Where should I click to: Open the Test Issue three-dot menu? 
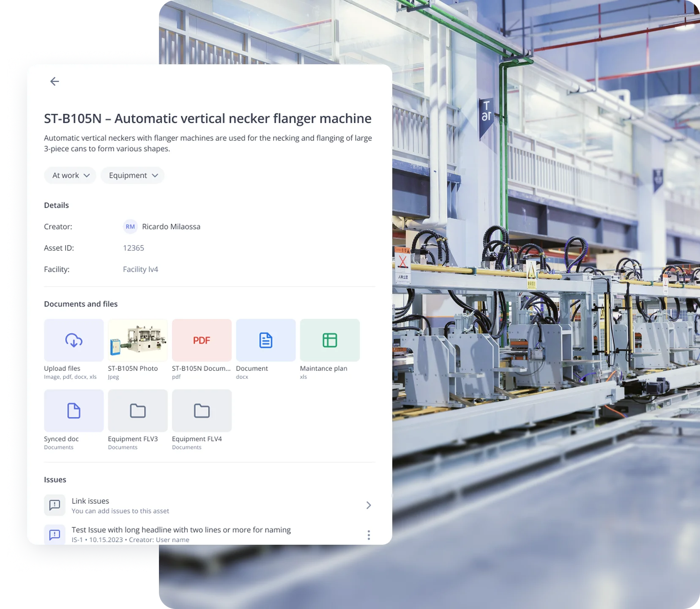pos(369,535)
